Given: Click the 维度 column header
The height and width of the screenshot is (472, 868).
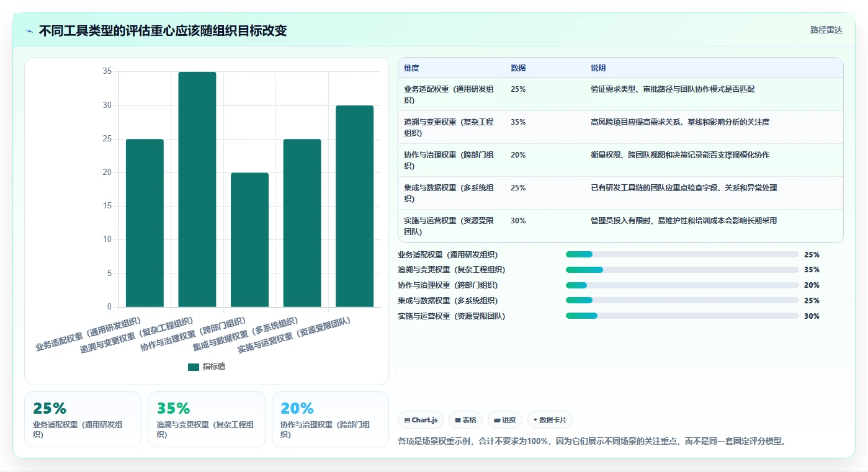Looking at the screenshot, I should coord(411,68).
